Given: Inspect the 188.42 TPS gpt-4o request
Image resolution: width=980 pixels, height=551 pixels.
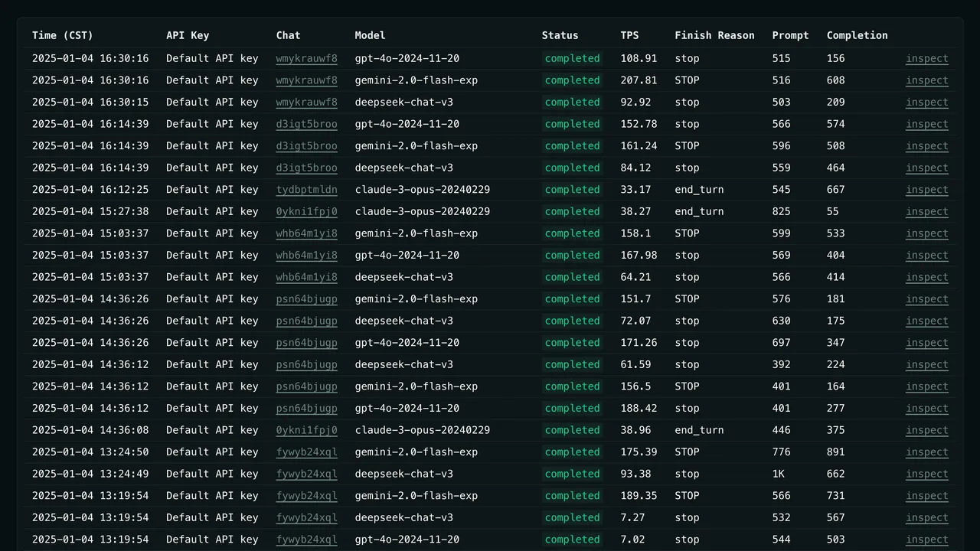Looking at the screenshot, I should [926, 408].
